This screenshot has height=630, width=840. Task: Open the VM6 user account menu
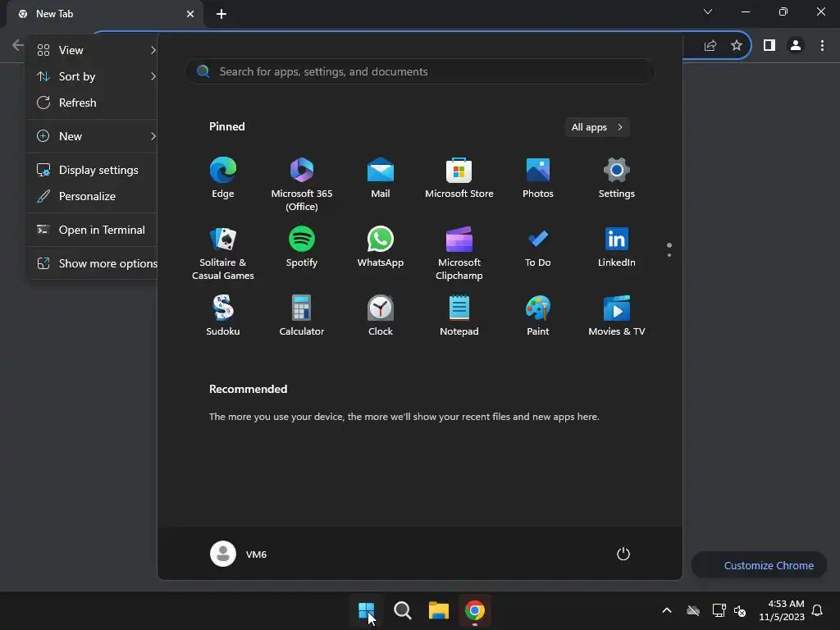[x=239, y=554]
